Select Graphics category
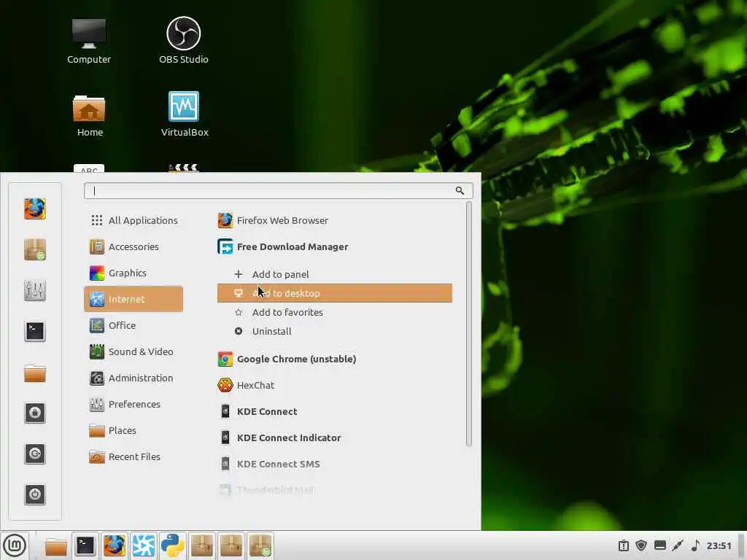This screenshot has width=747, height=560. pyautogui.click(x=133, y=273)
